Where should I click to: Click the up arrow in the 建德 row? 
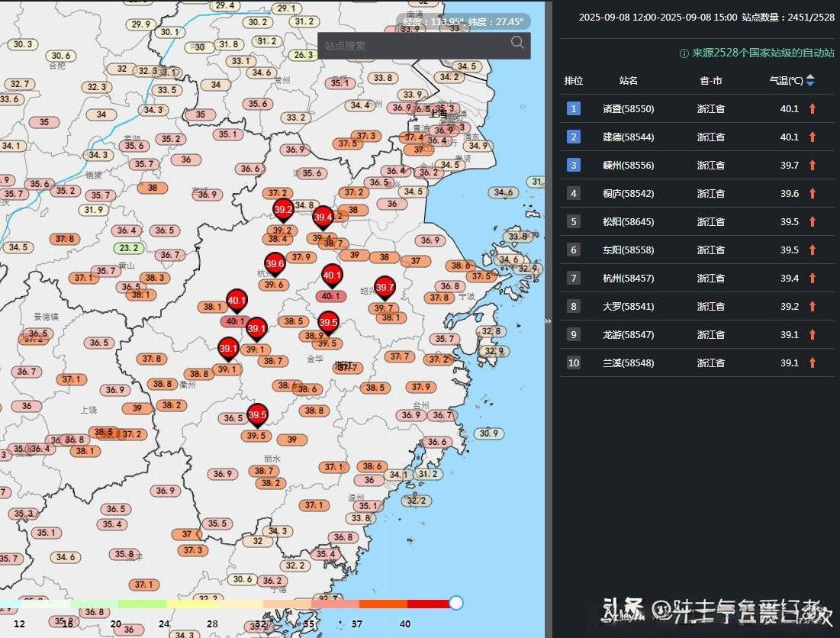812,137
